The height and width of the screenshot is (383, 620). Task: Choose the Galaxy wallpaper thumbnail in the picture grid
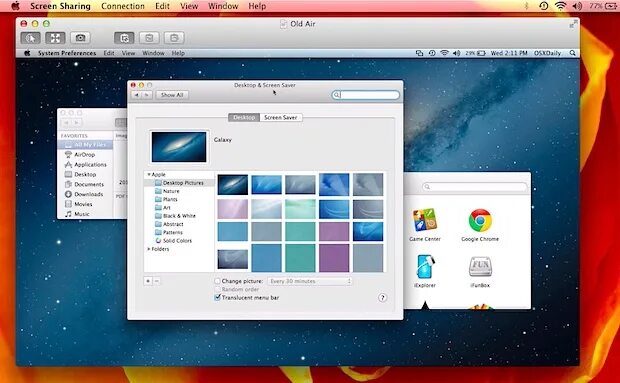(232, 185)
